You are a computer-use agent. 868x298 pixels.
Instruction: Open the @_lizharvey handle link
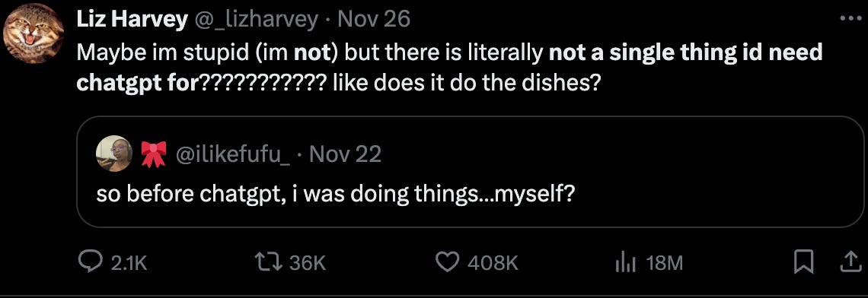coord(255,20)
